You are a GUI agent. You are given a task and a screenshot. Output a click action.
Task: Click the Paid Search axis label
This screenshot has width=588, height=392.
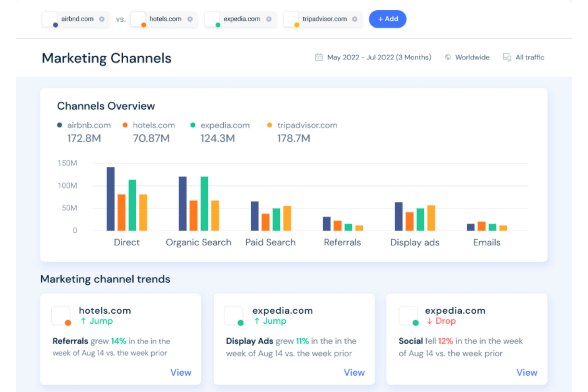[271, 242]
